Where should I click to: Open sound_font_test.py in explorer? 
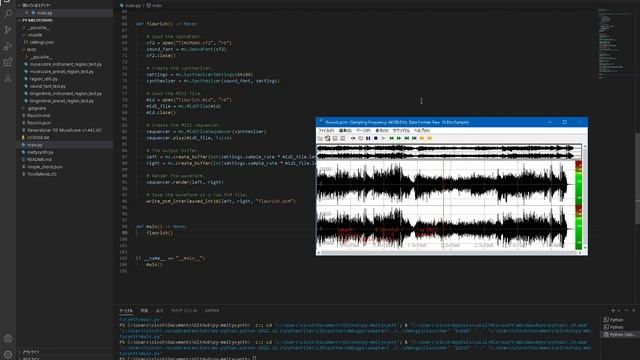point(47,86)
